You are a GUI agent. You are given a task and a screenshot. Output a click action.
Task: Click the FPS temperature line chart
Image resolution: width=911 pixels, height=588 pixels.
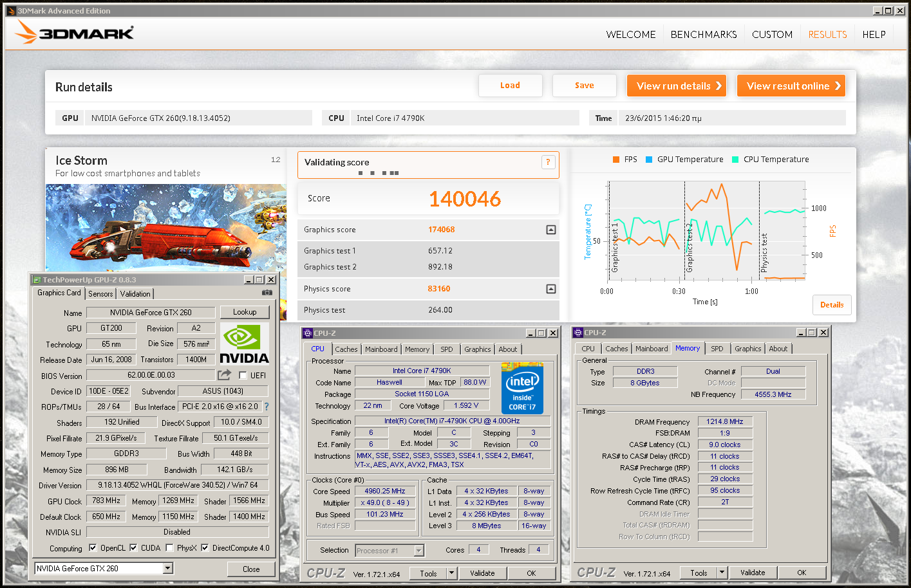(706, 232)
